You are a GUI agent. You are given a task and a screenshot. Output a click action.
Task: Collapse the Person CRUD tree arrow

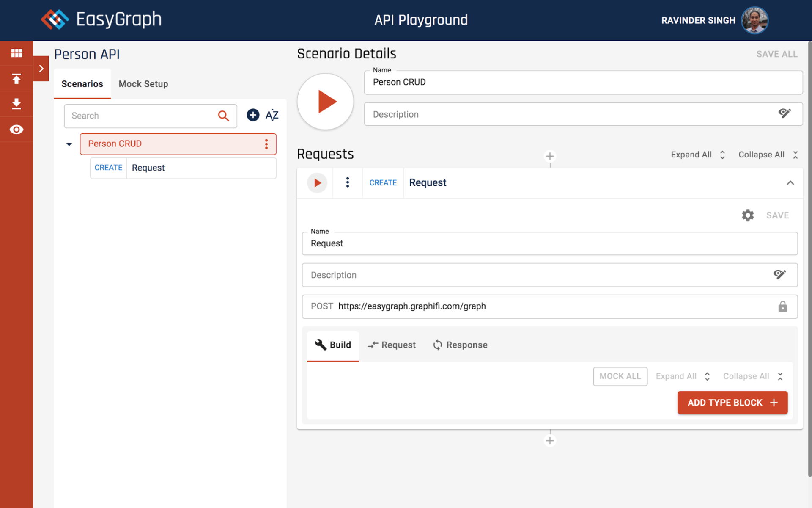pos(69,144)
